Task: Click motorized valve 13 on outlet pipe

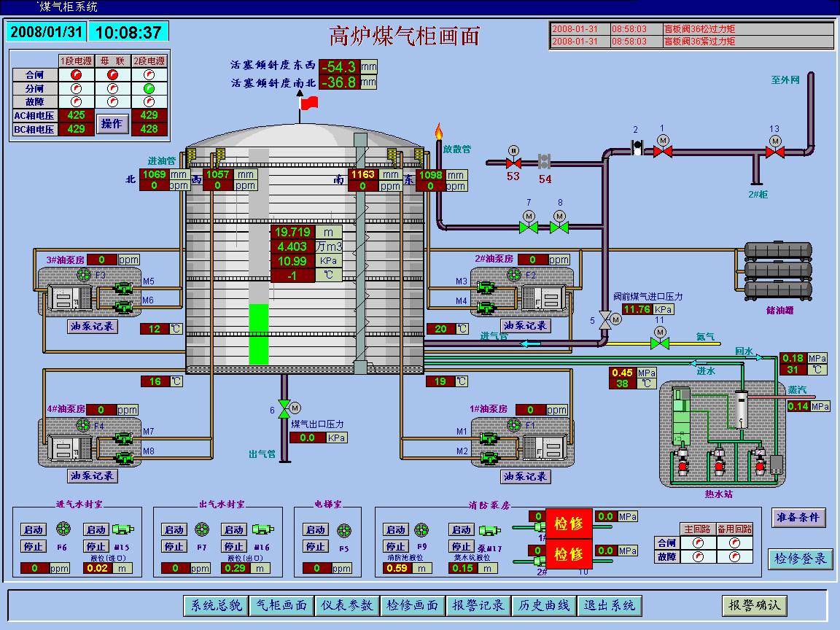Action: click(x=774, y=152)
